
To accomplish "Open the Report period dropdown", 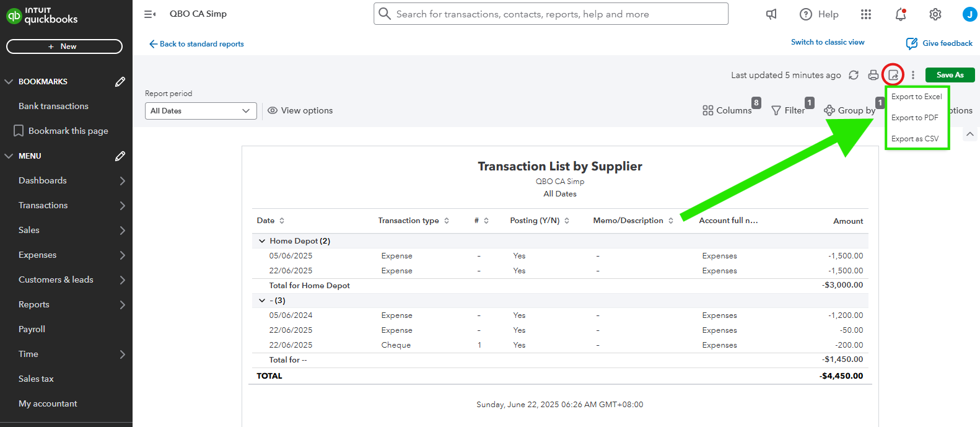I will [201, 111].
